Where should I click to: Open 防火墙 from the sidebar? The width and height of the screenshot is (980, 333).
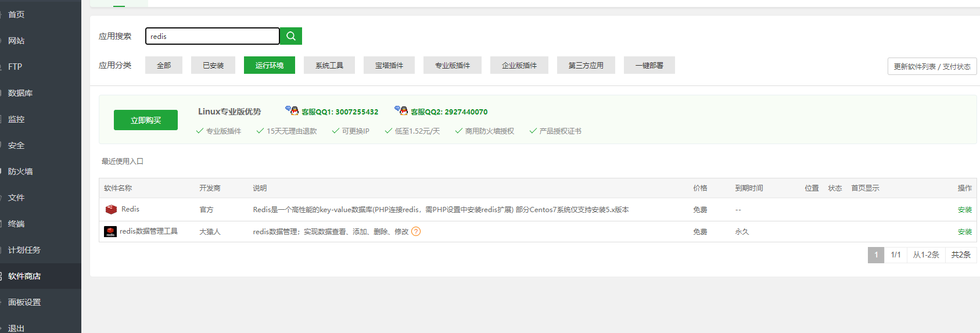(x=20, y=171)
